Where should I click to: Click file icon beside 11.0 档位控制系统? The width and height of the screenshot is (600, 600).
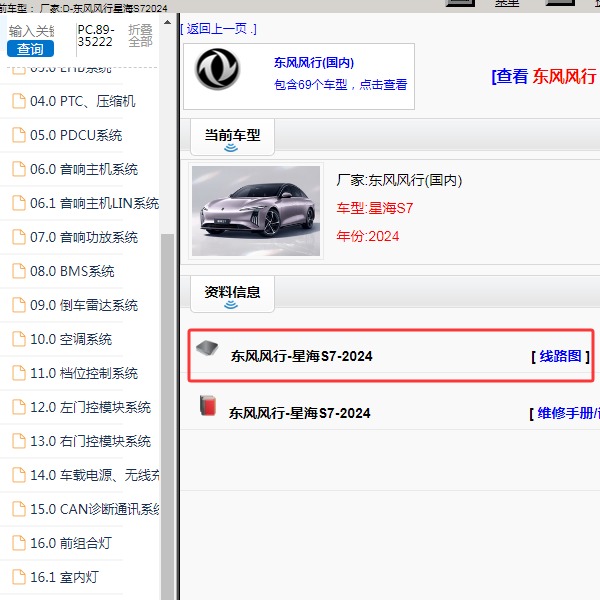(19, 373)
